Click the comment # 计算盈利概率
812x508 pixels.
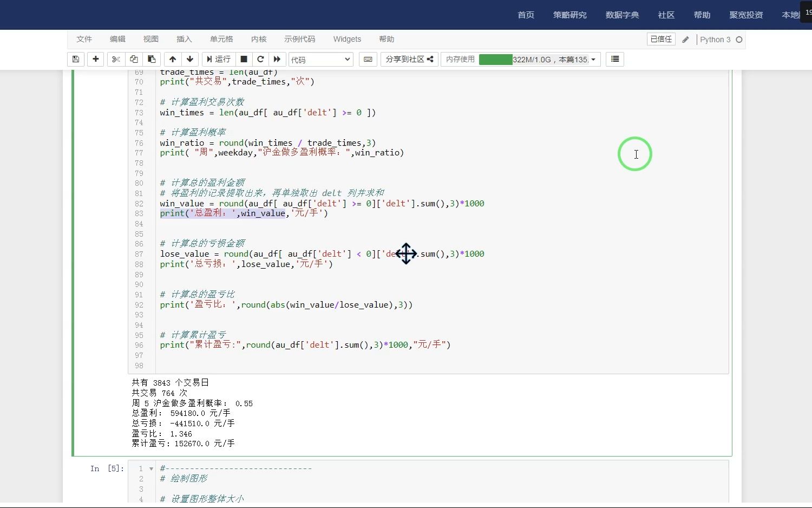pos(193,133)
